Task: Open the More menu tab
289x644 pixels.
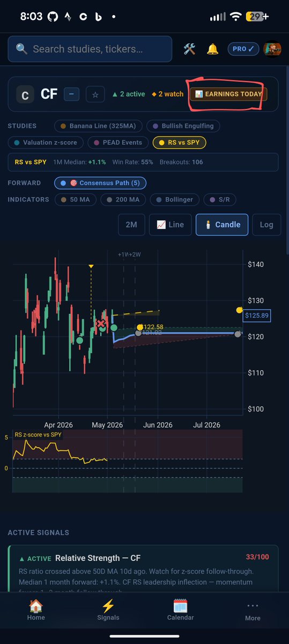Action: tap(253, 610)
